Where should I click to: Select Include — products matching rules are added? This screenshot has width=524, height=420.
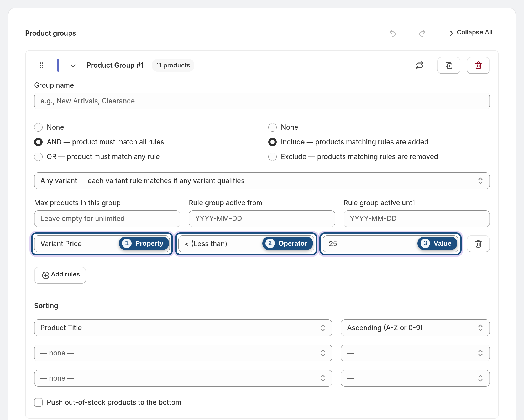pyautogui.click(x=273, y=142)
